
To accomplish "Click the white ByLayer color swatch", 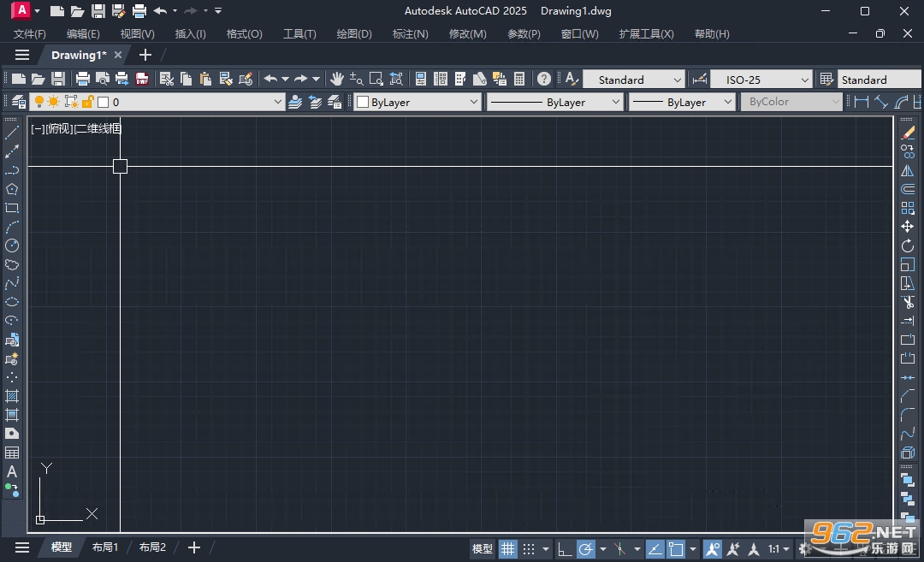I will click(363, 102).
